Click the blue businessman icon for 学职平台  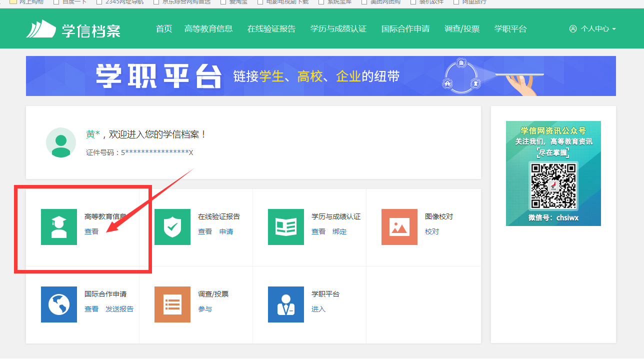286,304
